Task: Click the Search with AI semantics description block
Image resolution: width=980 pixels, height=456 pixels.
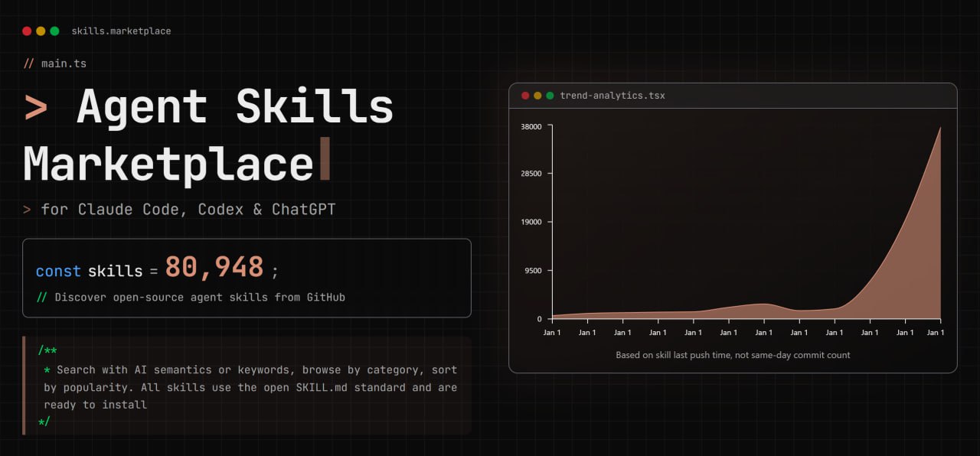Action: pyautogui.click(x=250, y=386)
